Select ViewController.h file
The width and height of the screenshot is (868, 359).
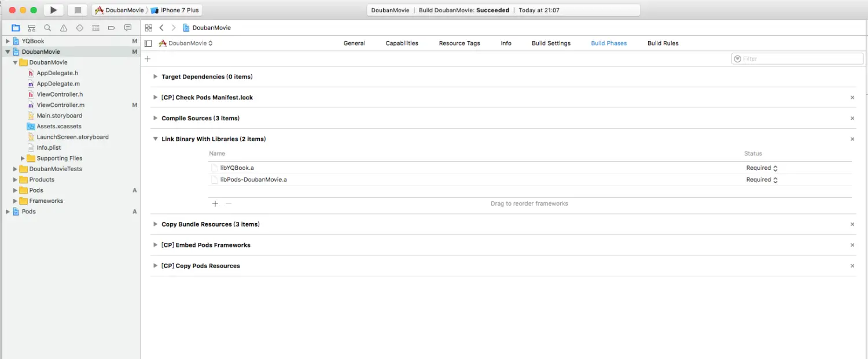(60, 94)
